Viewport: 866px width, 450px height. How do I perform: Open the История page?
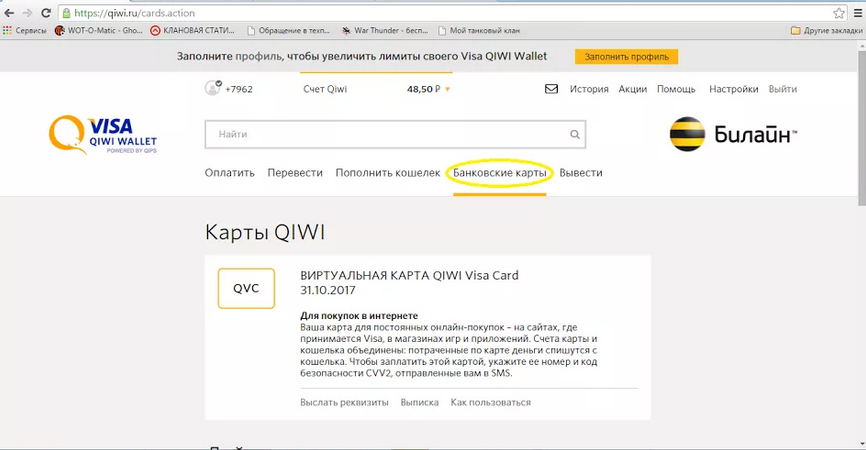589,89
